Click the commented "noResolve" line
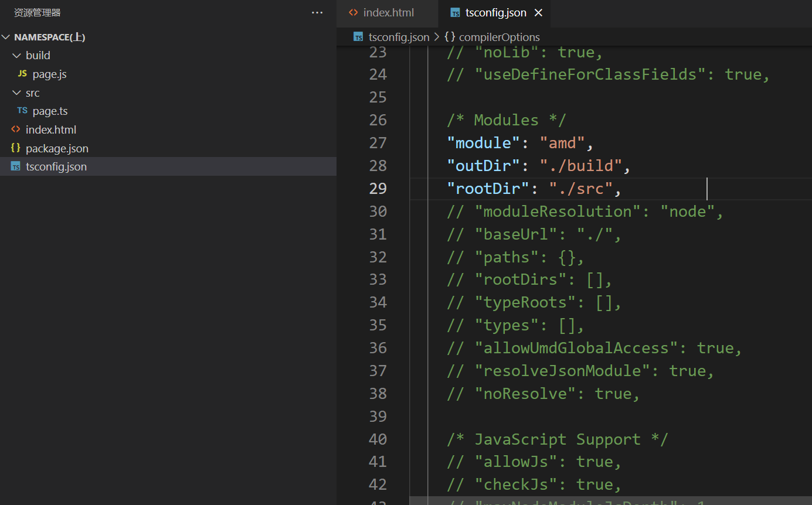The height and width of the screenshot is (505, 812). click(x=543, y=394)
